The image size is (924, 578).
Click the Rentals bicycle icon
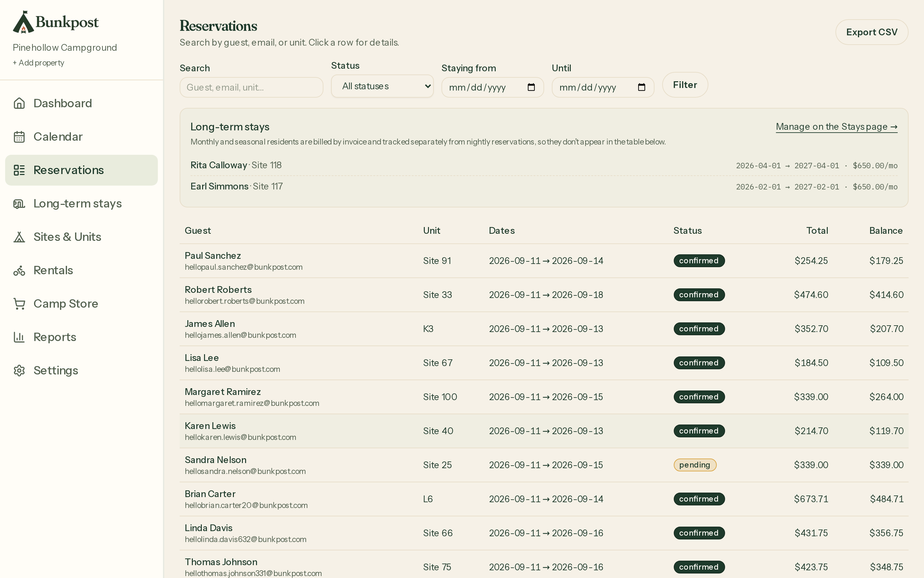[19, 270]
